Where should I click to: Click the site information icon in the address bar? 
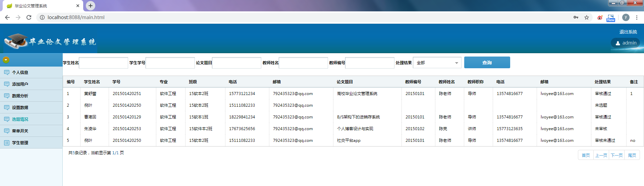(x=42, y=17)
